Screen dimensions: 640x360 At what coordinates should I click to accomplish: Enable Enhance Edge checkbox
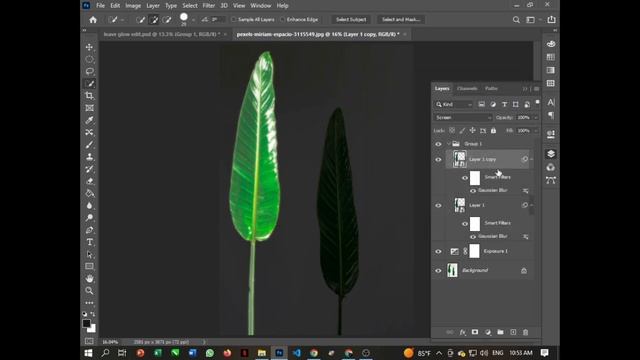coord(282,20)
